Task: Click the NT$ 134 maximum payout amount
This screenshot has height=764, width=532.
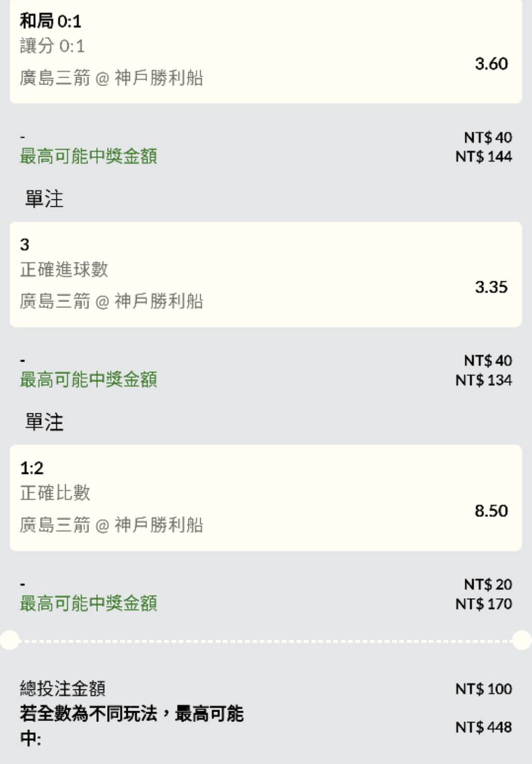Action: [483, 380]
